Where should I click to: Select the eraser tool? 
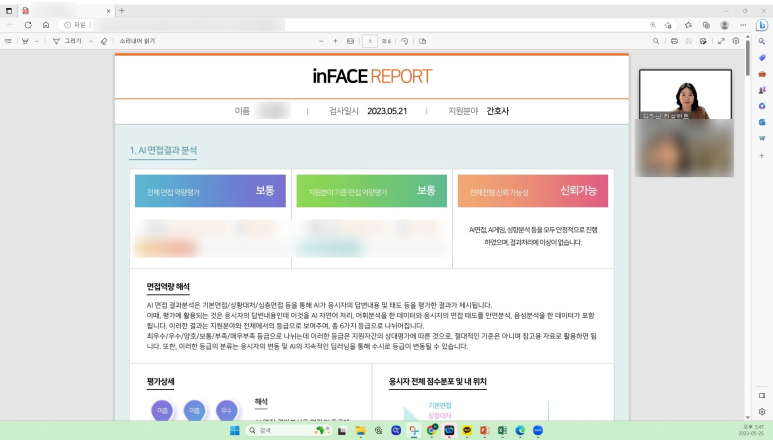104,41
